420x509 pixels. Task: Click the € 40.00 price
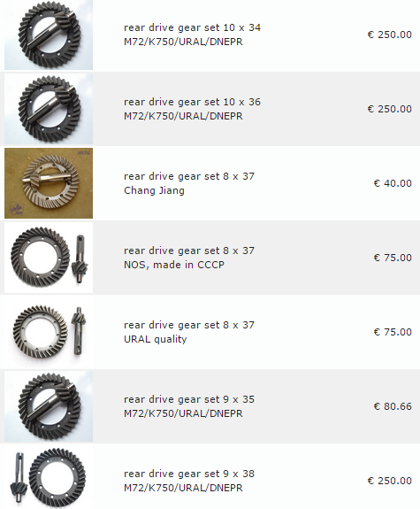coord(393,183)
